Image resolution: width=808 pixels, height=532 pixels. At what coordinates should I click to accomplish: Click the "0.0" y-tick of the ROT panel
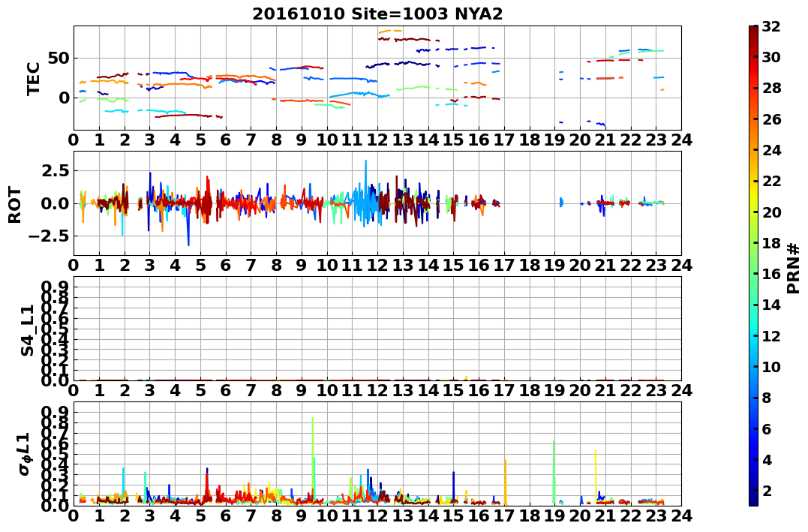tap(57, 203)
